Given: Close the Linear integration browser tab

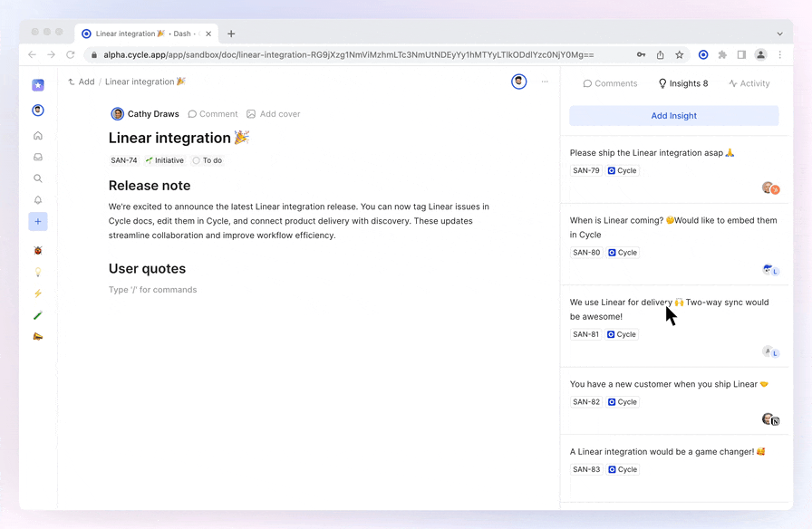Looking at the screenshot, I should tap(208, 34).
